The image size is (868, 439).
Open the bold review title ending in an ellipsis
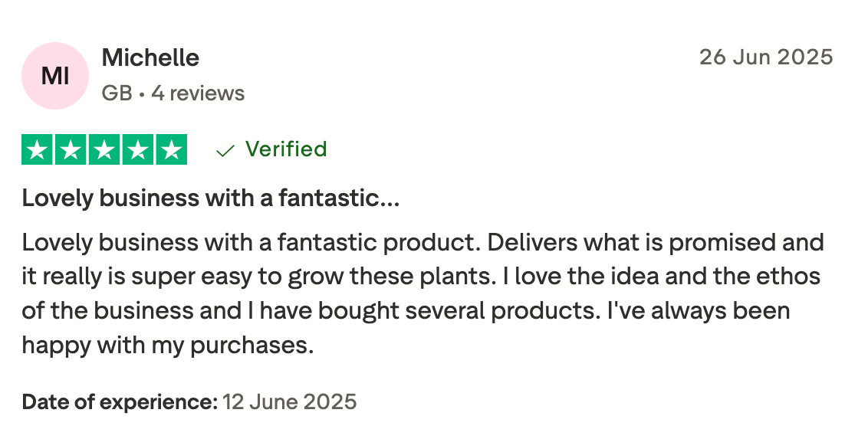[210, 198]
